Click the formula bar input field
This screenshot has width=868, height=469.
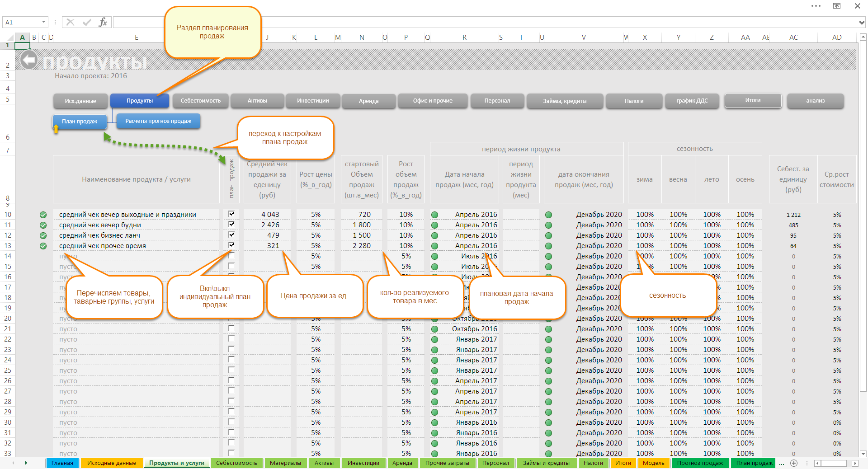click(x=485, y=22)
